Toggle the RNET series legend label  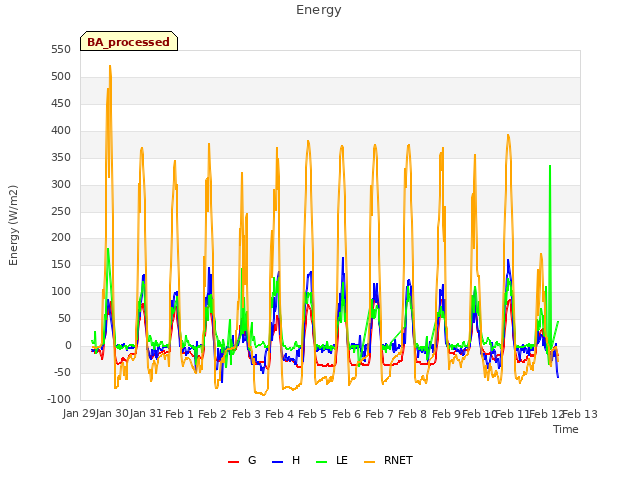[398, 460]
